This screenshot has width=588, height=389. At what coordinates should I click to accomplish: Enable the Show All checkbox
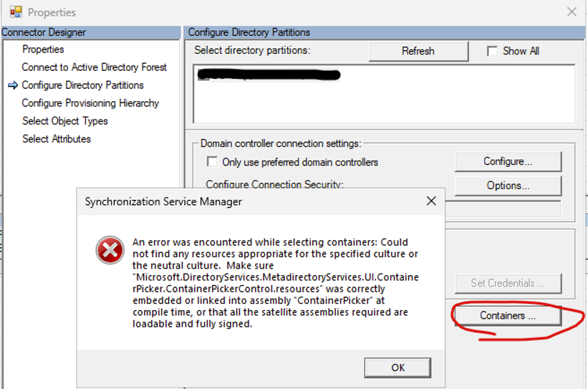coord(492,51)
